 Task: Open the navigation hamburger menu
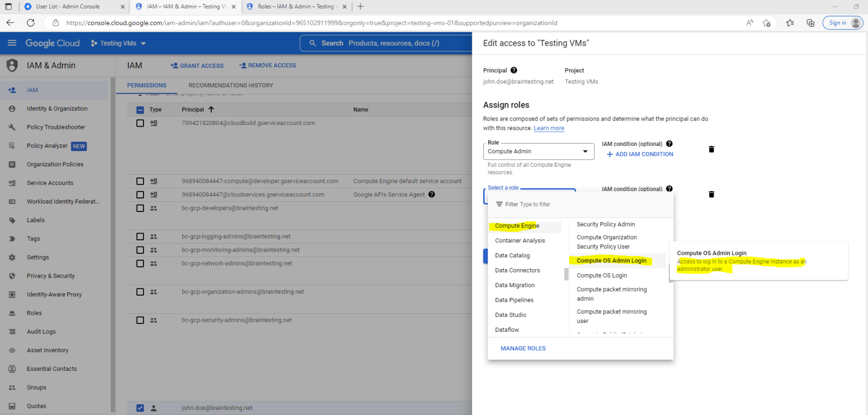12,43
